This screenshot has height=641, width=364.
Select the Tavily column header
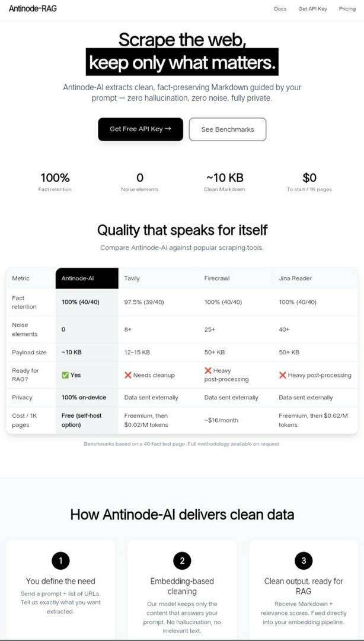point(132,278)
